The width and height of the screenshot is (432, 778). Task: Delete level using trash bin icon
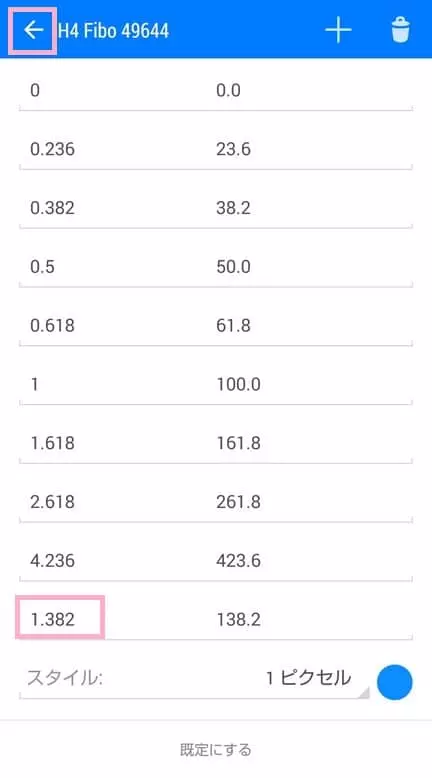(x=400, y=30)
